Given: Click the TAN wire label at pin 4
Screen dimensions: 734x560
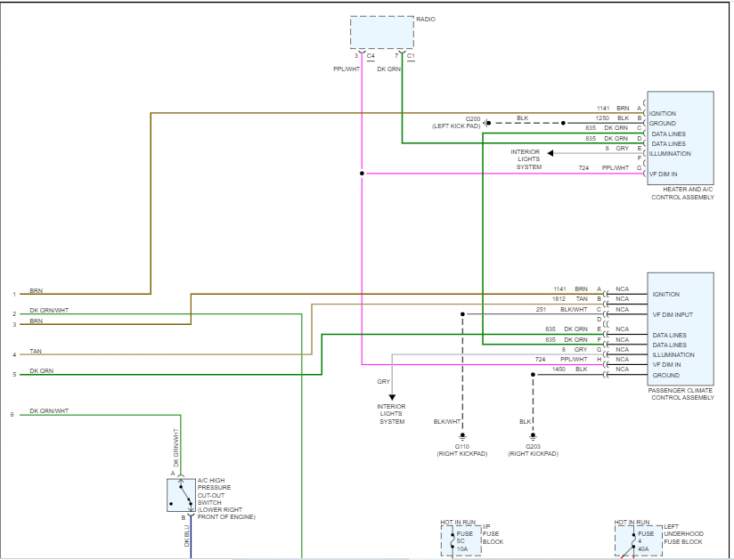Looking at the screenshot, I should pyautogui.click(x=36, y=351).
